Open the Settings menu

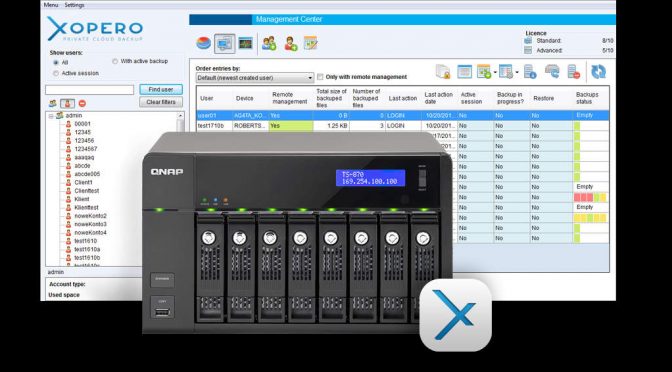[x=74, y=5]
